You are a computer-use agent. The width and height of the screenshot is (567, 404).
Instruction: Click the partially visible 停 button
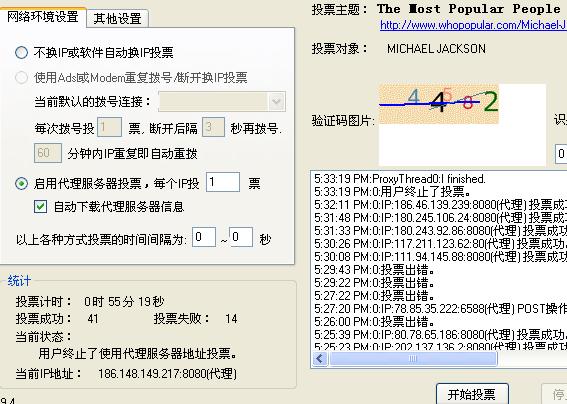click(x=554, y=394)
